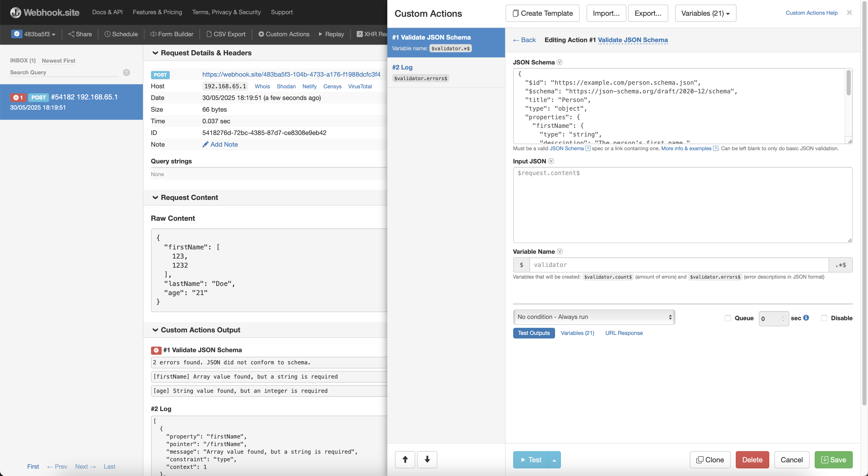Toggle the Queue checkbox
868x476 pixels.
click(x=728, y=318)
